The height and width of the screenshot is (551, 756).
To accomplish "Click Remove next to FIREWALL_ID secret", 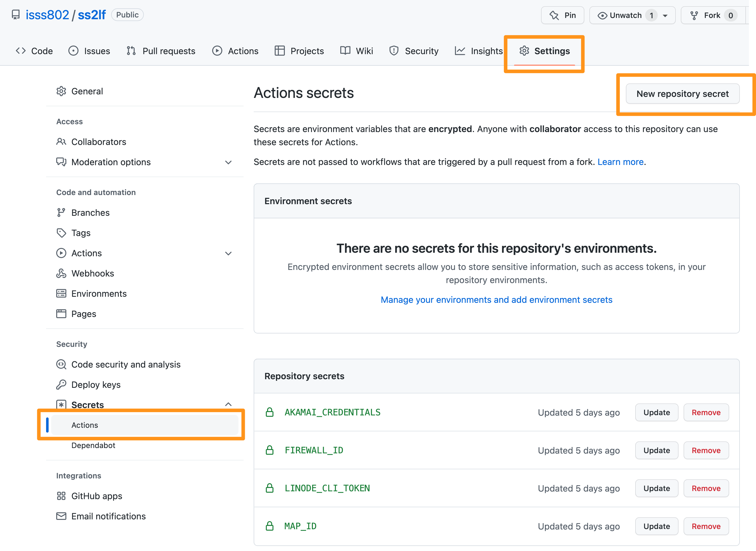I will [x=706, y=450].
